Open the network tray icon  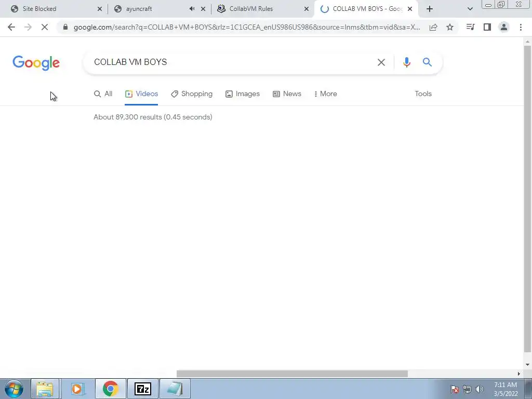(x=467, y=389)
